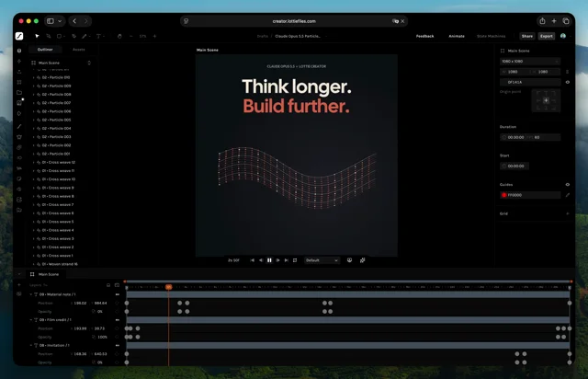Toggle the Safari sidebar
588x379 pixels.
pyautogui.click(x=51, y=21)
